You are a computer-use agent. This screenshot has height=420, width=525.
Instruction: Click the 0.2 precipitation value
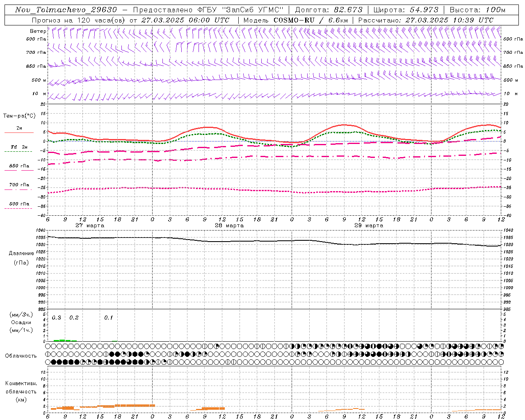(x=74, y=318)
